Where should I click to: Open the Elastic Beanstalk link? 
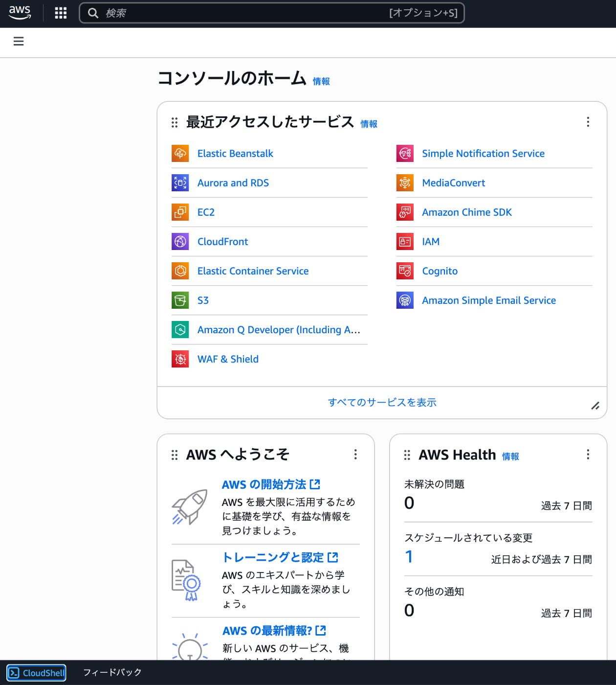coord(235,154)
